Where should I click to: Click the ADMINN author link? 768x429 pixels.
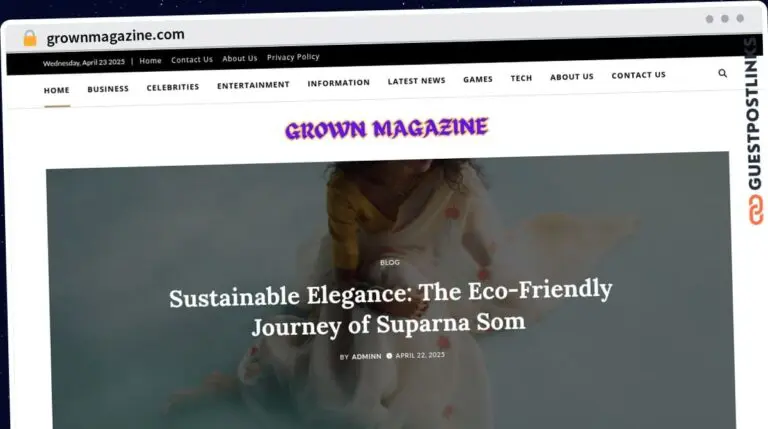366,357
